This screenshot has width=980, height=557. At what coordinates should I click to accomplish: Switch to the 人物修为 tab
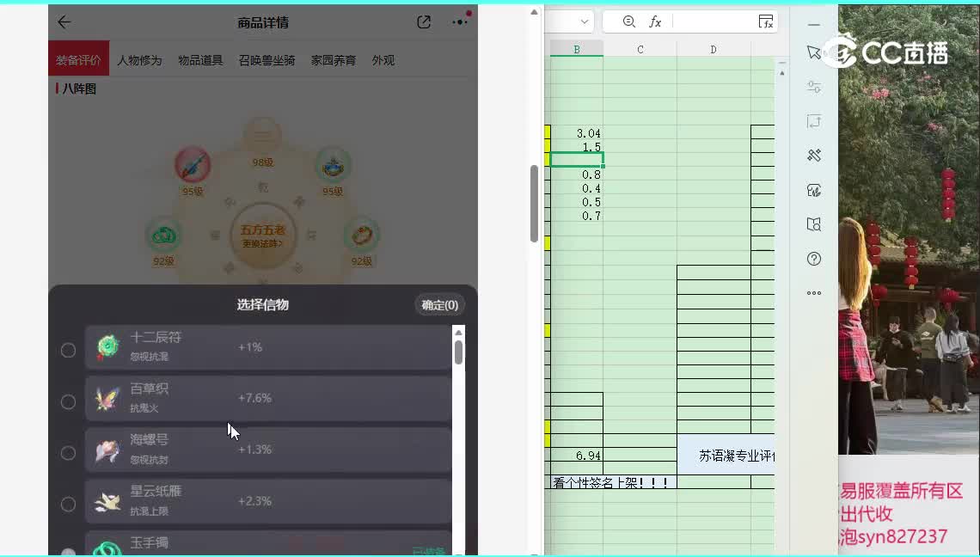139,61
